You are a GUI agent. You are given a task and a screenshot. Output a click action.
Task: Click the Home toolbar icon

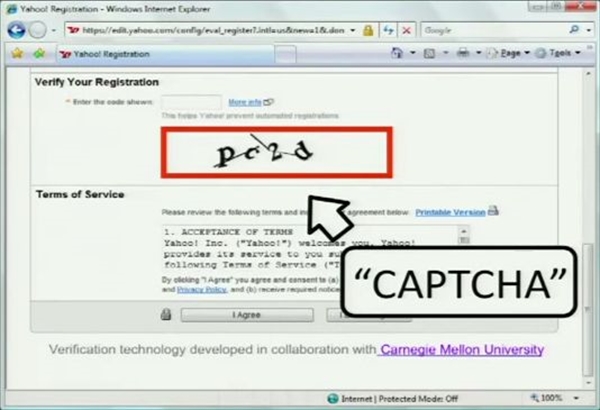coord(397,53)
